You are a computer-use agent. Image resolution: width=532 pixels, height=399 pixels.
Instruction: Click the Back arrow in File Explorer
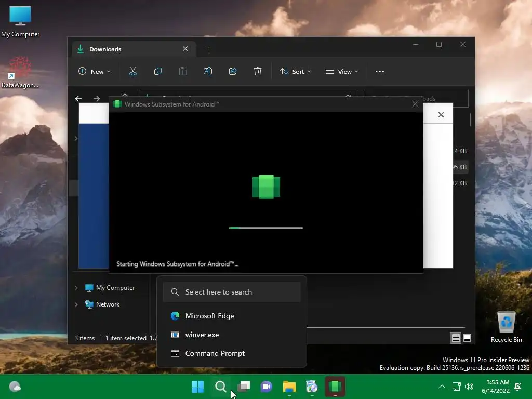(78, 98)
